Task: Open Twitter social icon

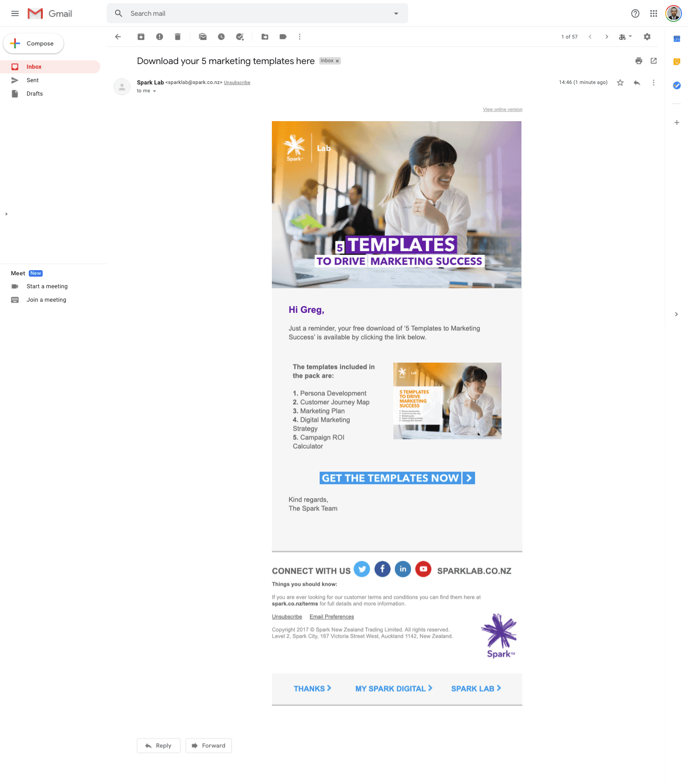Action: (362, 569)
